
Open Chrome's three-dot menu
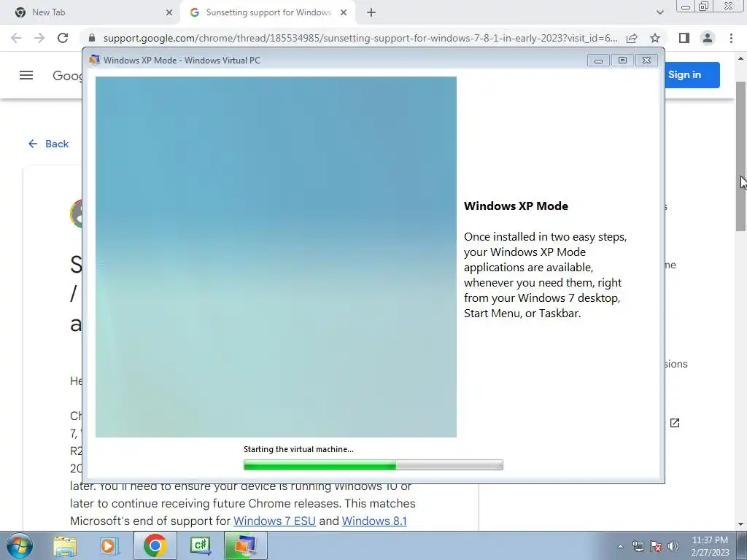point(731,38)
